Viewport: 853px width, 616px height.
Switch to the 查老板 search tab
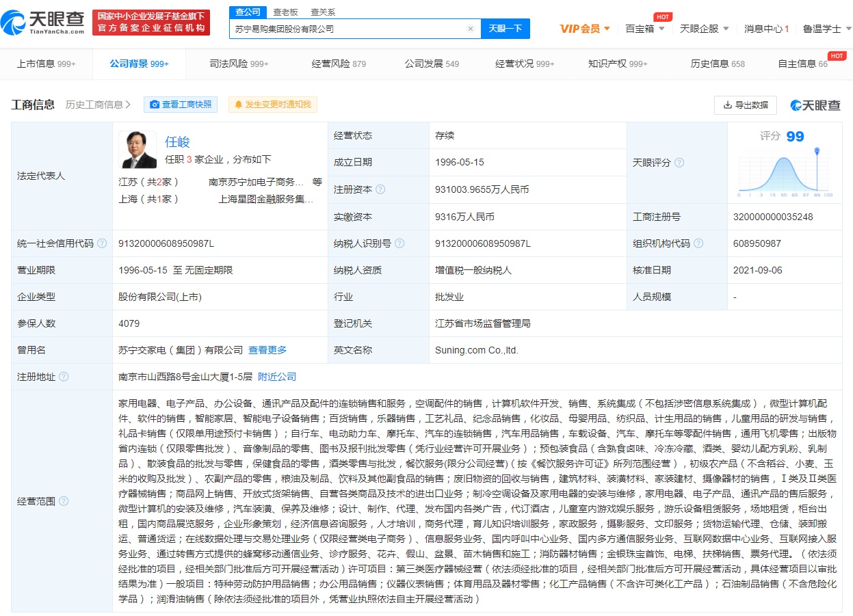coord(285,12)
